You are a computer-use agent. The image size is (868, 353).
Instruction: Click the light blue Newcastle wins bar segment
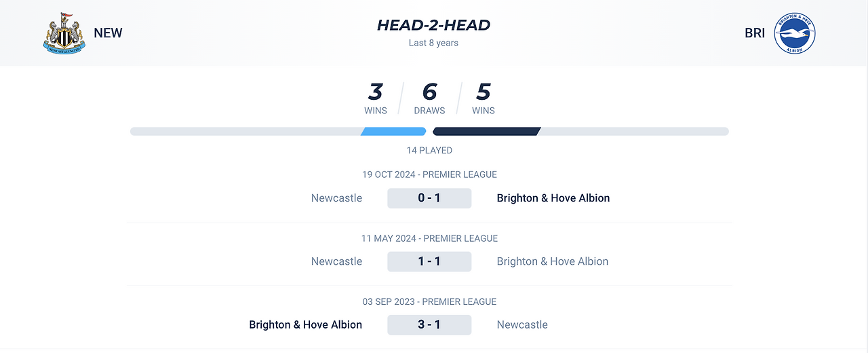(393, 131)
